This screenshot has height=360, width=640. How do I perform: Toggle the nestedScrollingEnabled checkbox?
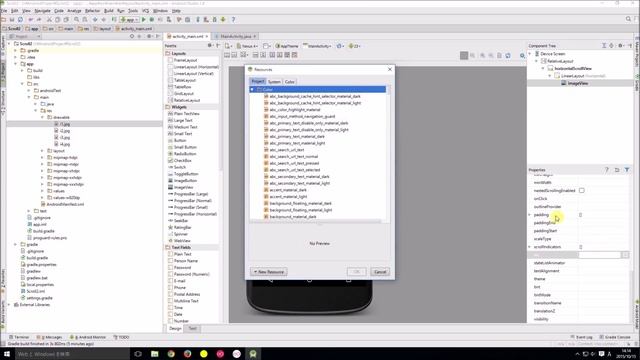[582, 191]
